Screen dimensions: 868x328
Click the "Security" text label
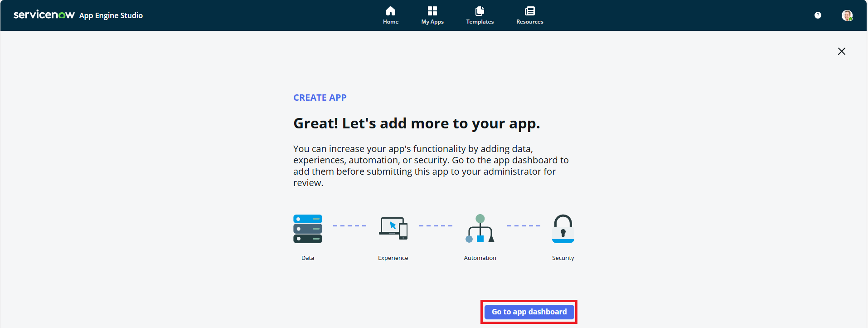point(563,258)
